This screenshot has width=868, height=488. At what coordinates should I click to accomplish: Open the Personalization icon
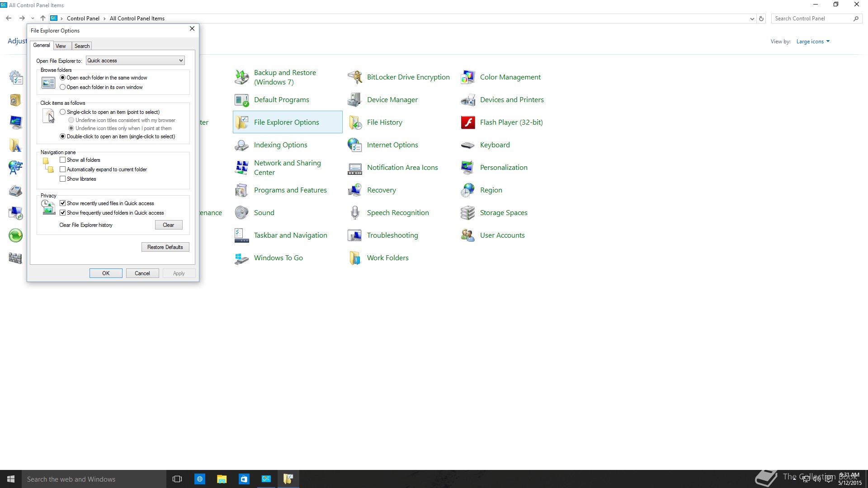(468, 168)
